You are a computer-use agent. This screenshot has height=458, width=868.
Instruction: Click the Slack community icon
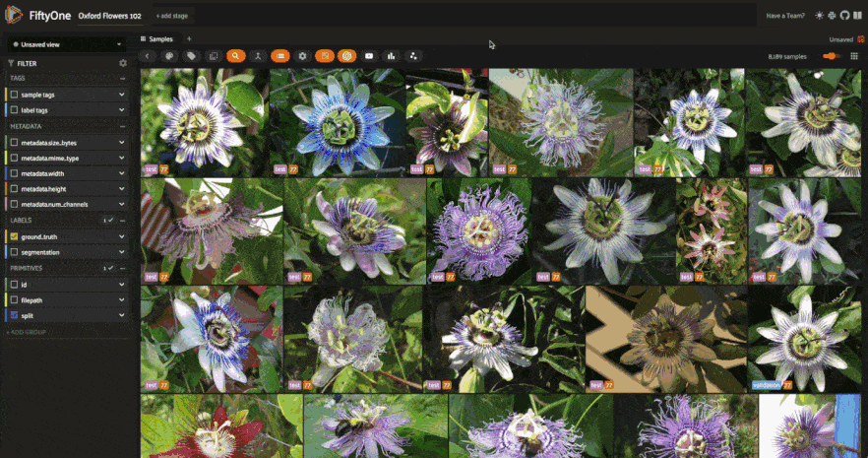tap(832, 16)
